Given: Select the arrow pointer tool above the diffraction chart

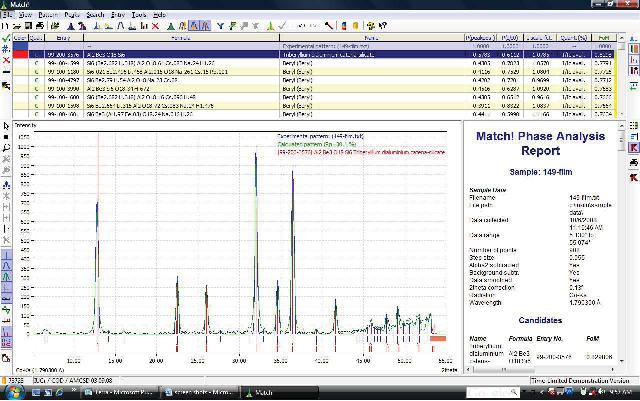Looking at the screenshot, I should (6, 125).
